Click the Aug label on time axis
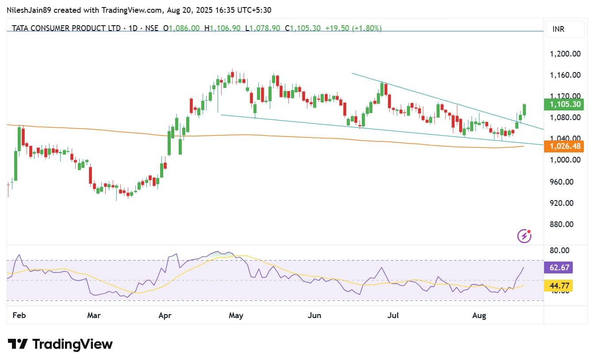 479,315
